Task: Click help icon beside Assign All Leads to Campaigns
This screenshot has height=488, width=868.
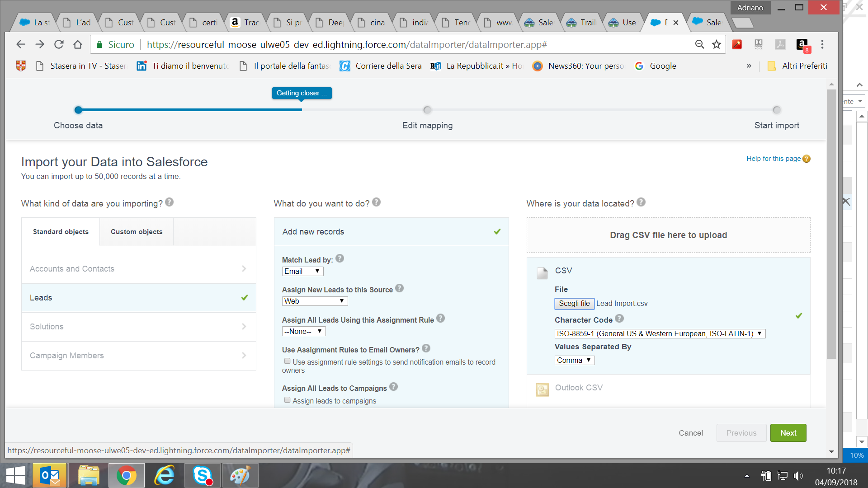Action: tap(393, 387)
